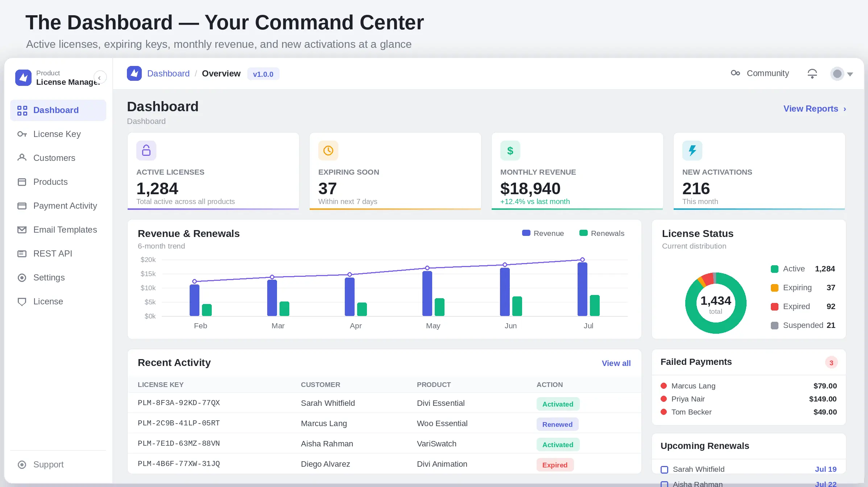Click View all in Recent Activity
The image size is (868, 487).
[x=616, y=363]
